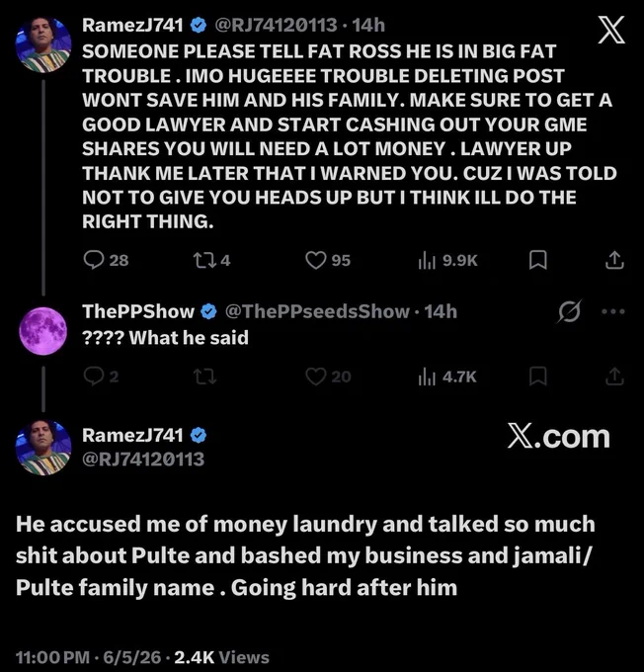Image resolution: width=644 pixels, height=672 pixels.
Task: Share ThePPShow's reply
Action: 614,377
